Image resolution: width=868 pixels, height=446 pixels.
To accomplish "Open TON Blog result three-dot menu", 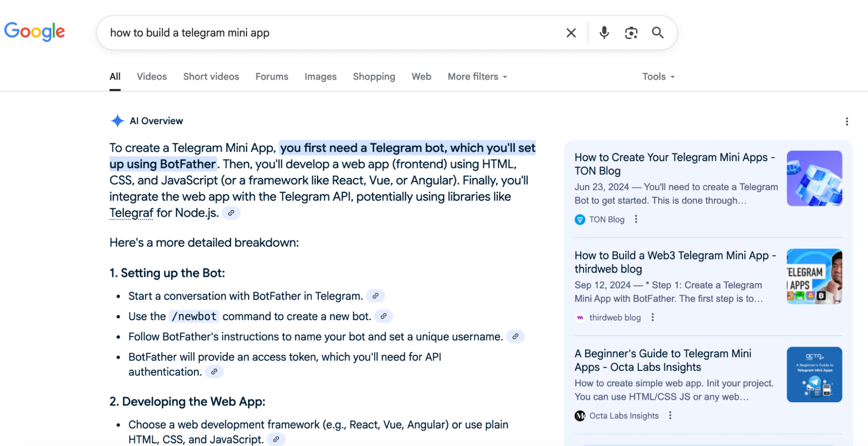I will click(x=636, y=220).
